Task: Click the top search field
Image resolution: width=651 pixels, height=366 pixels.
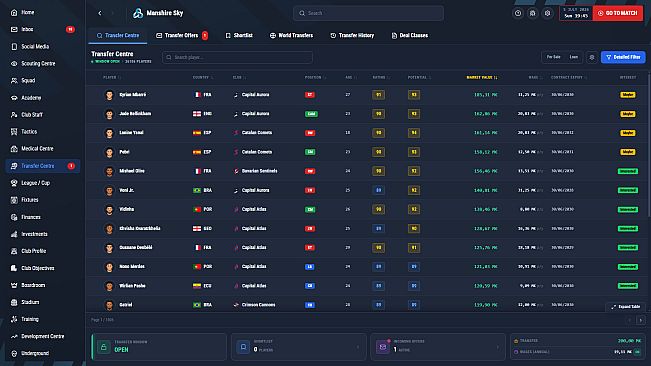Action: [x=368, y=13]
